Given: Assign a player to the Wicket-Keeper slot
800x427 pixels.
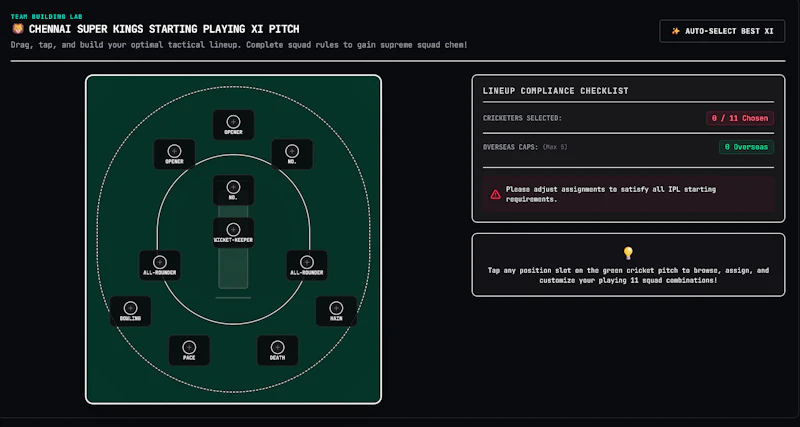Looking at the screenshot, I should [x=233, y=233].
